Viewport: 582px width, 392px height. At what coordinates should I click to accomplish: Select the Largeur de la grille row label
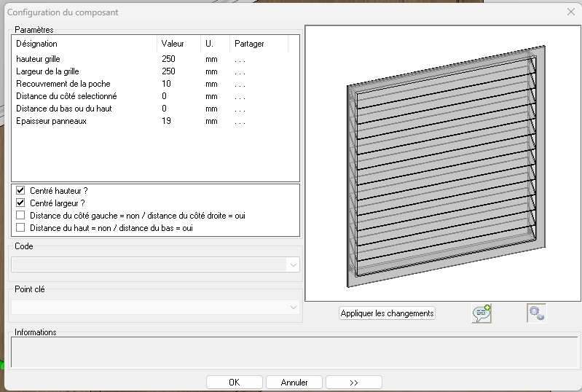tap(47, 71)
